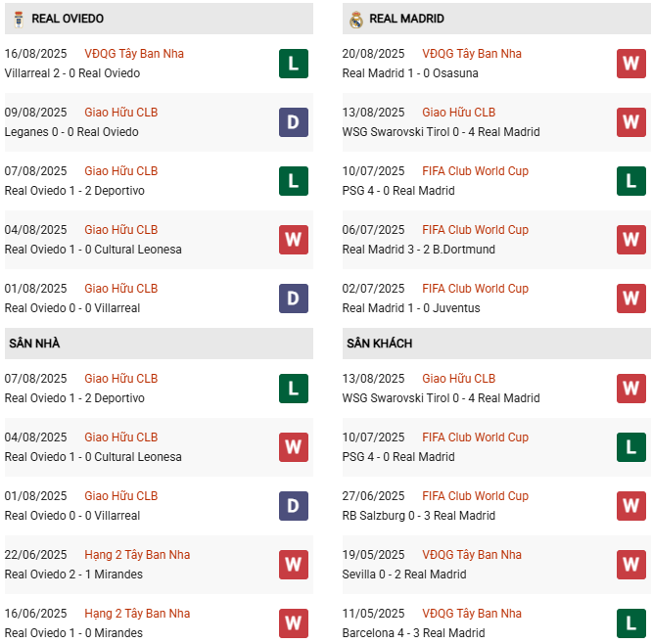
Task: Click W badge for RB Salzburg 0-3 Real Madrid
Action: tap(630, 506)
